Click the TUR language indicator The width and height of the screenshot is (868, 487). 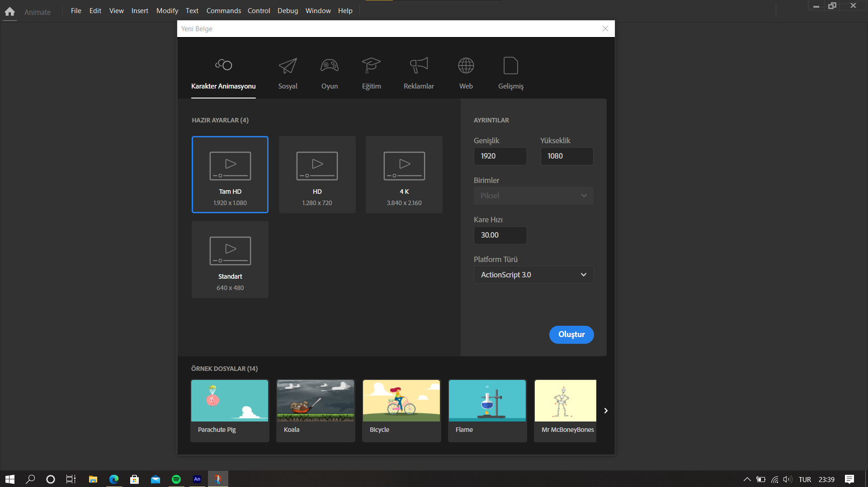pyautogui.click(x=805, y=480)
